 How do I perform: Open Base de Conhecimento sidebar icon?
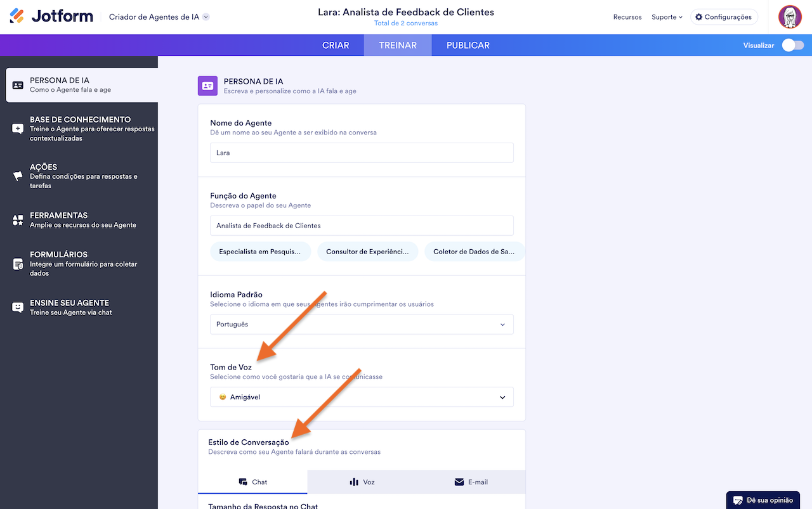coord(18,129)
